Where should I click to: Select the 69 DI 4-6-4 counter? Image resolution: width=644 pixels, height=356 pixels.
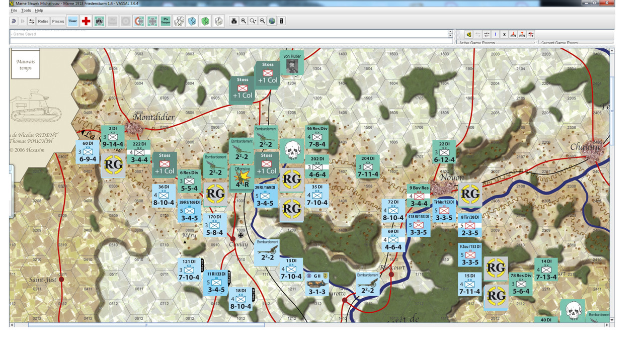coord(393,240)
